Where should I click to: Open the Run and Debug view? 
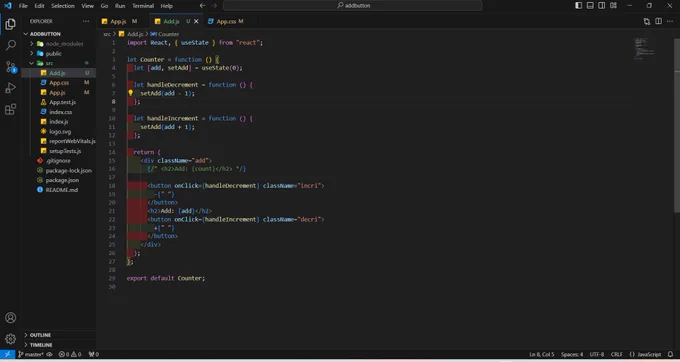click(x=10, y=88)
